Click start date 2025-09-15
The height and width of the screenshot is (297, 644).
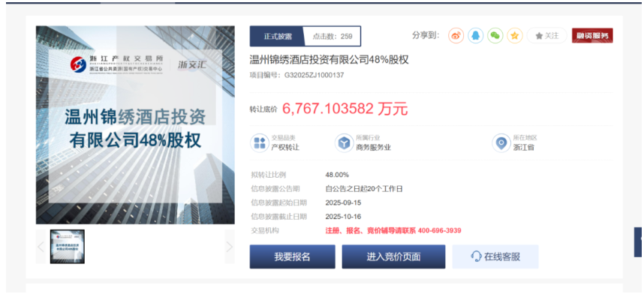click(343, 202)
